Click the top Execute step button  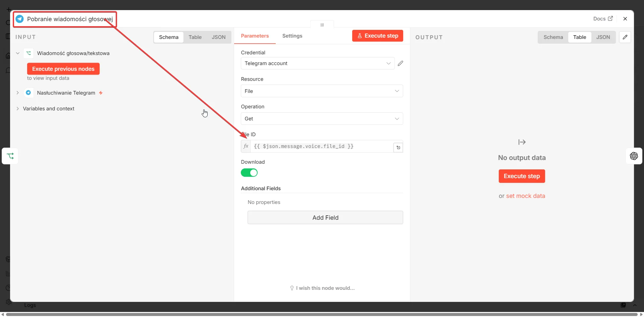(378, 36)
